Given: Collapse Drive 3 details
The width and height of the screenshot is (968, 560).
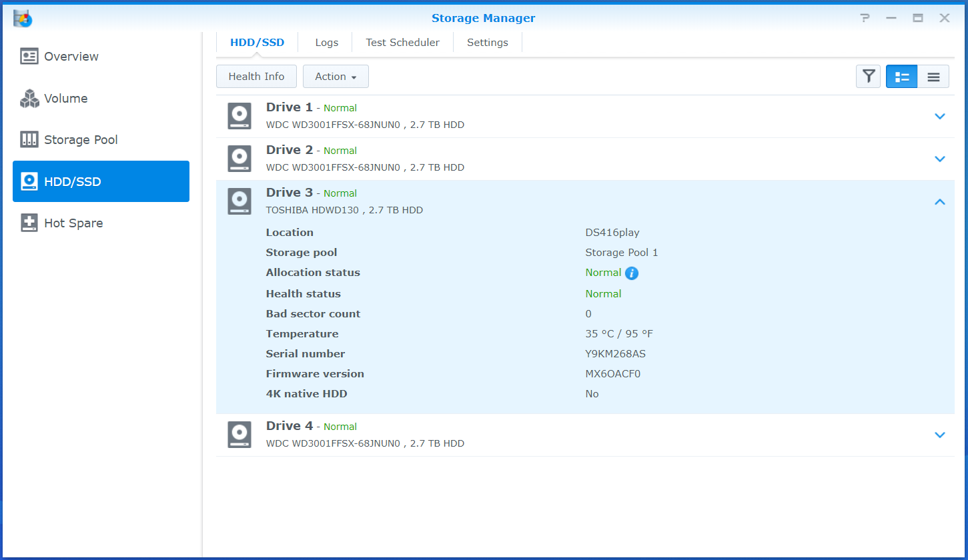Looking at the screenshot, I should point(940,201).
